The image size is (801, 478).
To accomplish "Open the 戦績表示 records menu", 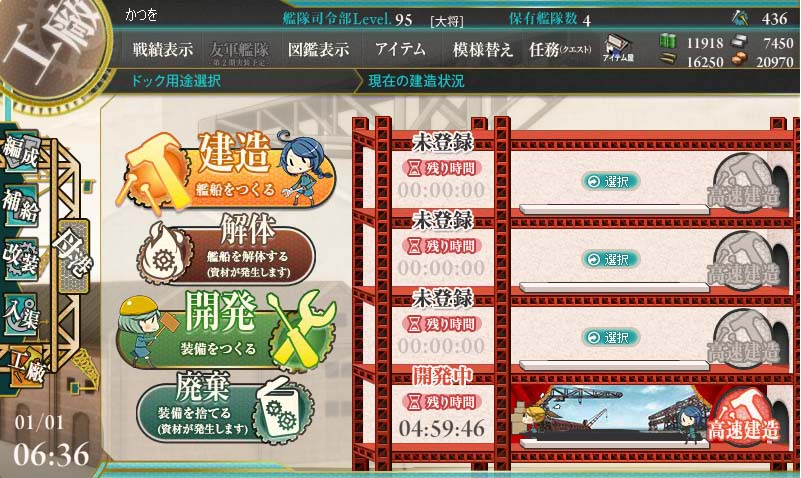I will [x=163, y=50].
